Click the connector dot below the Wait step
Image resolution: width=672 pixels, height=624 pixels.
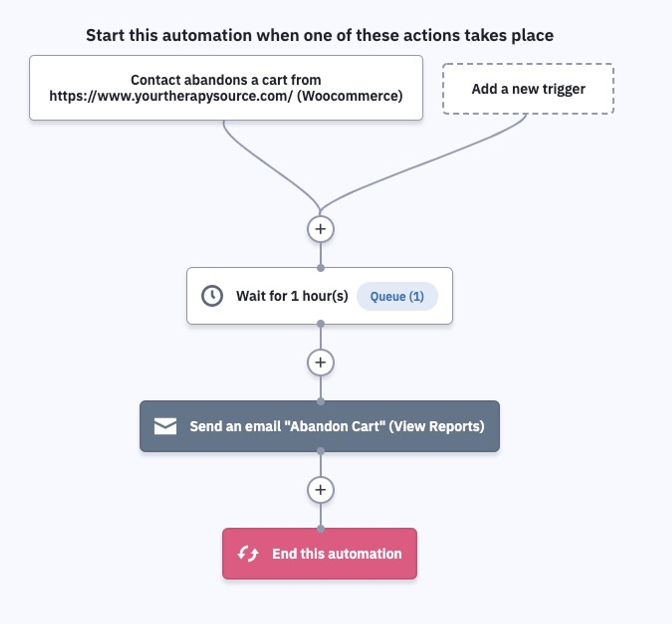pos(320,324)
